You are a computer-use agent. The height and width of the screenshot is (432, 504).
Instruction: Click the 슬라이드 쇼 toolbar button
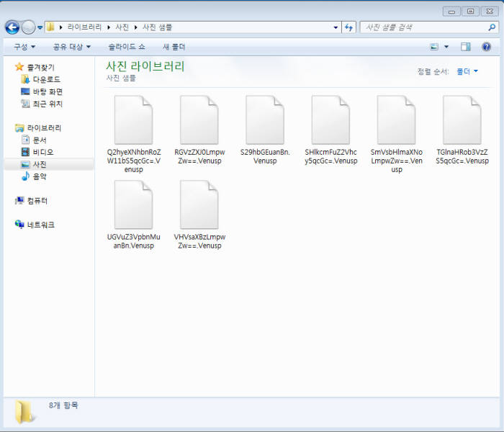point(127,47)
